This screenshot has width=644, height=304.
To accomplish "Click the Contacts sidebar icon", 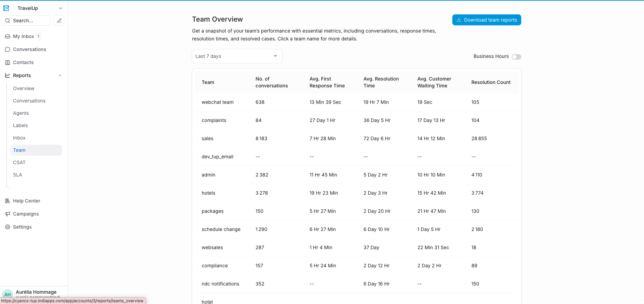I will 8,62.
